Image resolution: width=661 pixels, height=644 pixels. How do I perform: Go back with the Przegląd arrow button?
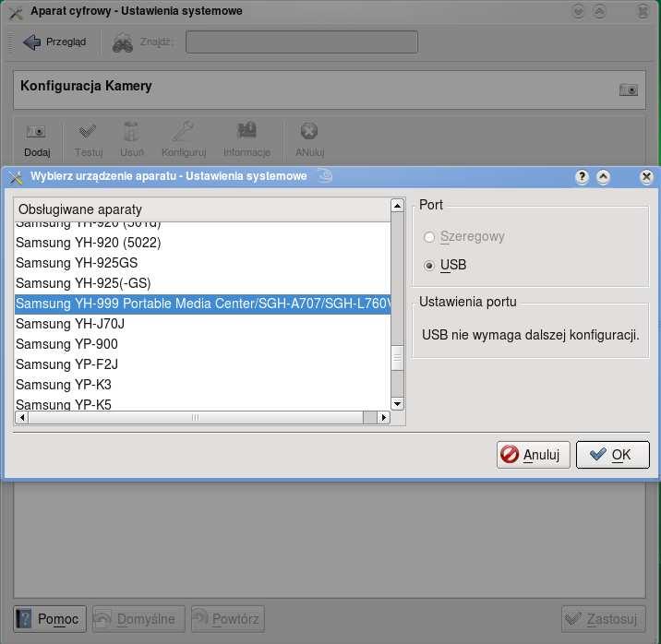[x=54, y=42]
